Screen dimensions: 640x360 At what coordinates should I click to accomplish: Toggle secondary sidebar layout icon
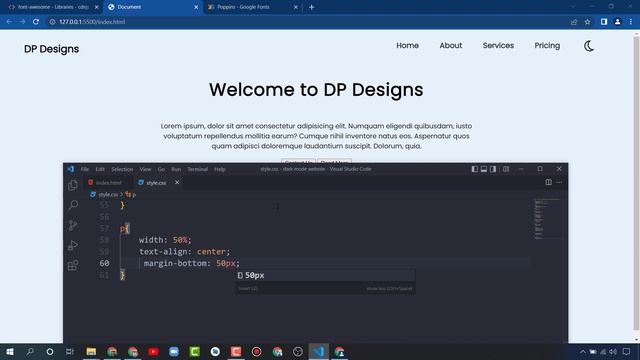click(493, 169)
